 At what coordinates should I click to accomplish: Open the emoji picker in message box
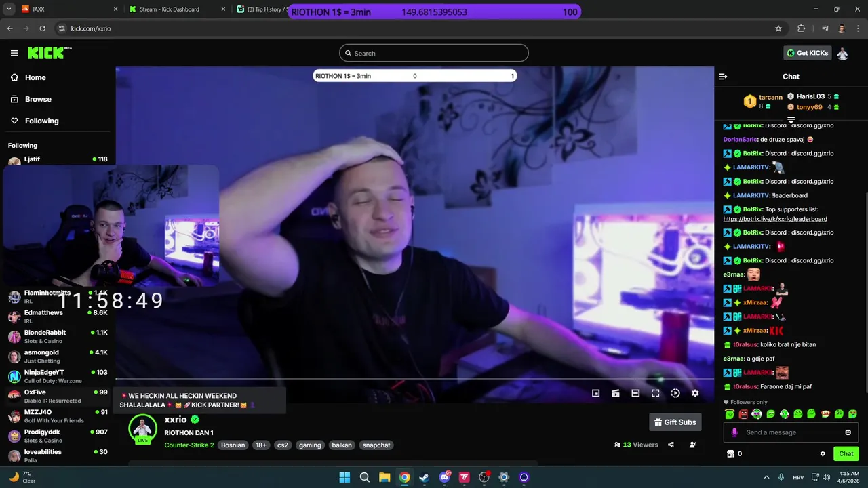pyautogui.click(x=848, y=432)
